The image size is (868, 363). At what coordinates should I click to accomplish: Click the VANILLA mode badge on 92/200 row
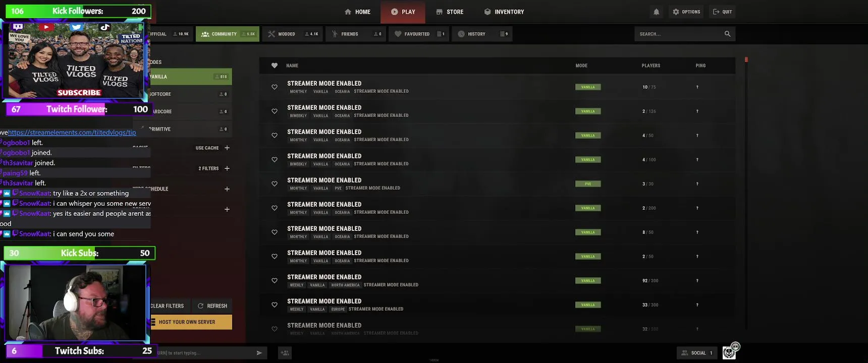(x=588, y=281)
